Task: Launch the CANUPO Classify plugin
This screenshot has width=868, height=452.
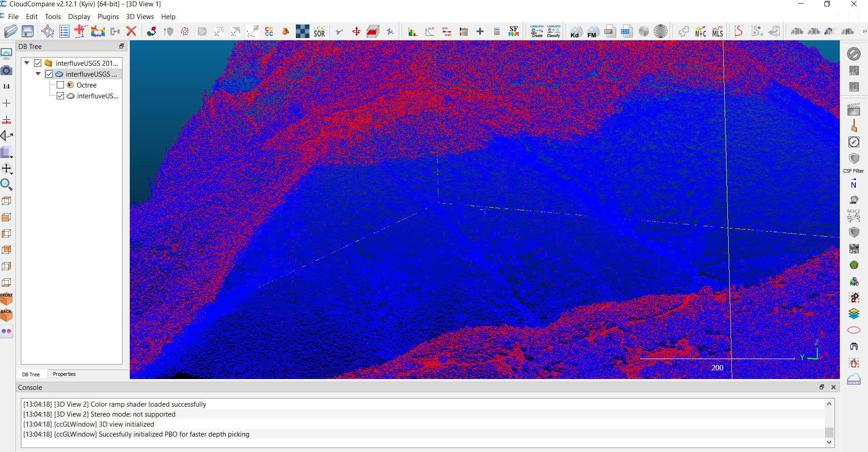Action: (553, 31)
